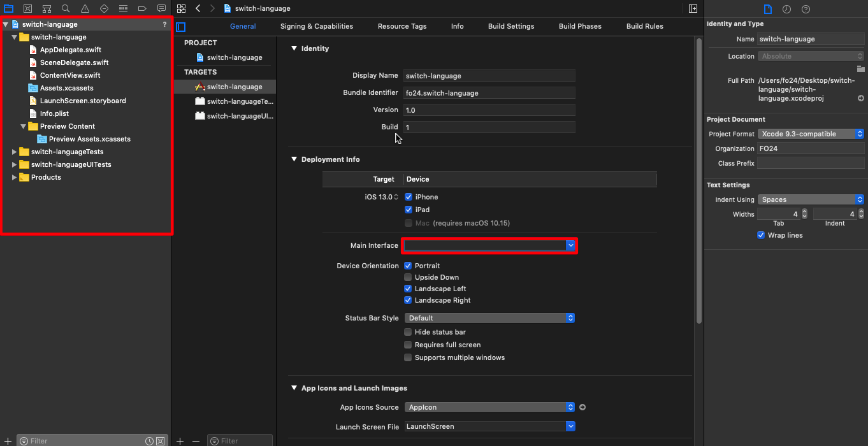Collapse the Preview Content folder

[x=24, y=126]
